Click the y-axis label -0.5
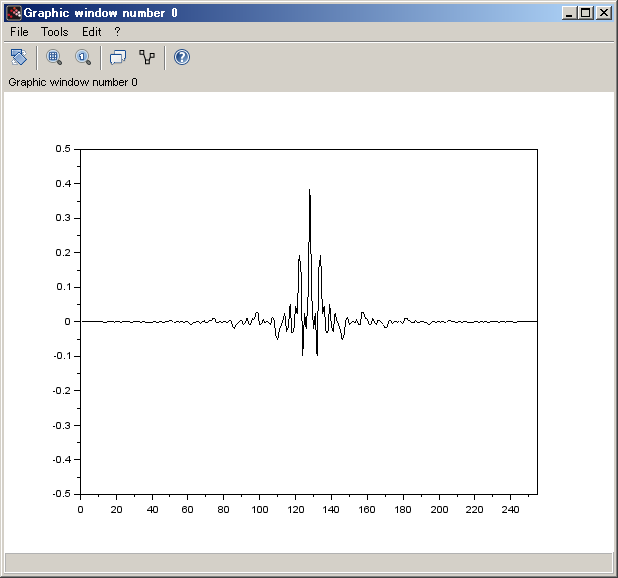The width and height of the screenshot is (618, 578). [x=61, y=494]
